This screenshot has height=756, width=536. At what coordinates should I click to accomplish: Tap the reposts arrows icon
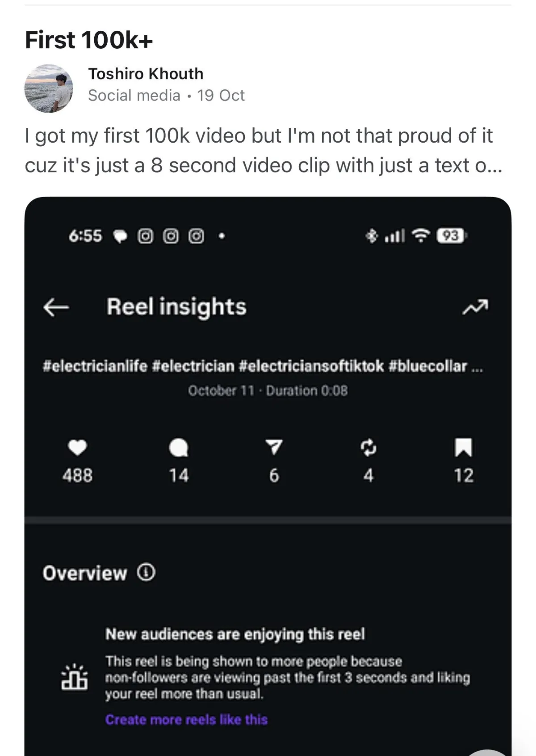368,447
